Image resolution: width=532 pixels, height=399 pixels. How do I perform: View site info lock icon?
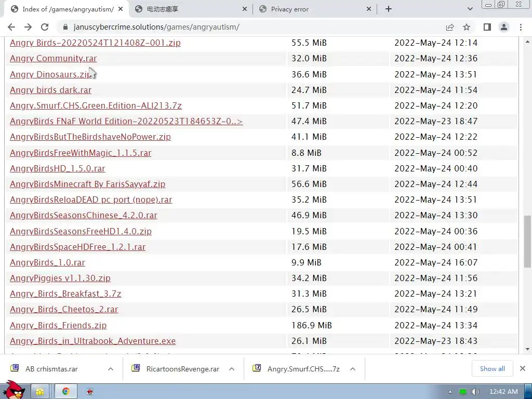65,27
